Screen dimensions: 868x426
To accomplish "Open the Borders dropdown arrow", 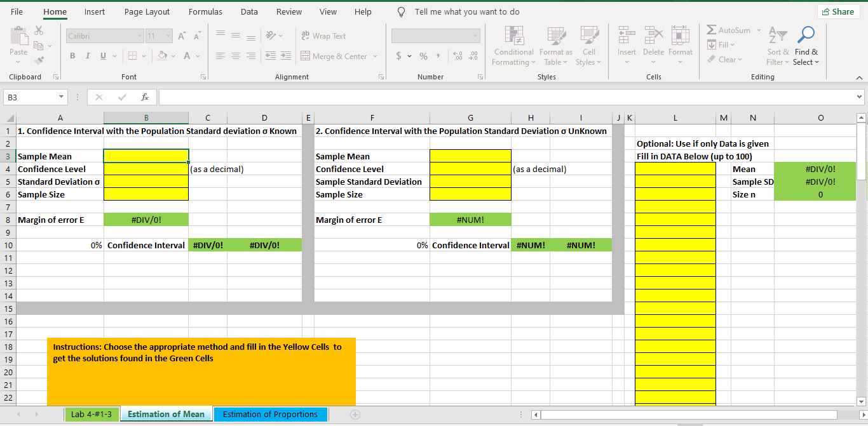I will pos(144,56).
